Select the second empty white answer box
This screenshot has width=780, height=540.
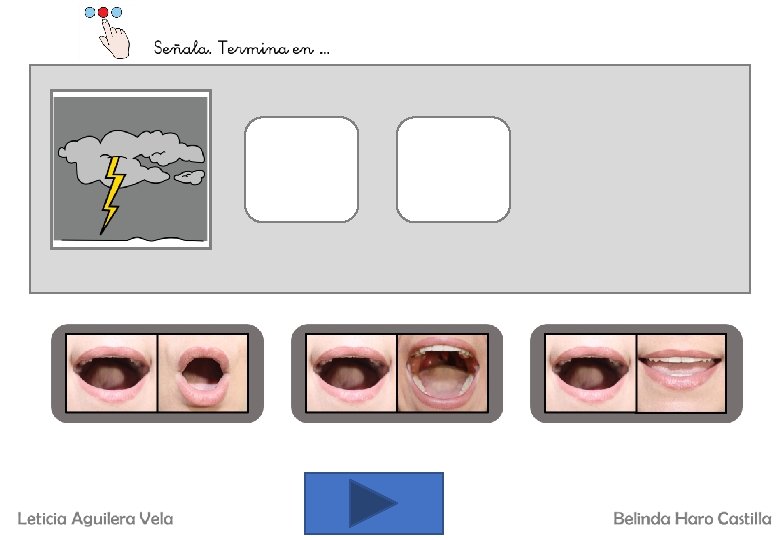click(453, 169)
